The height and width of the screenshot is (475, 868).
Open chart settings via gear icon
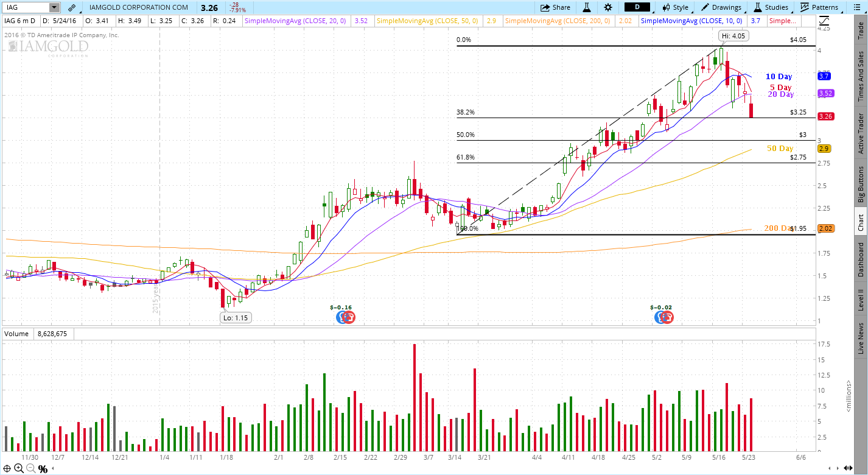(606, 7)
